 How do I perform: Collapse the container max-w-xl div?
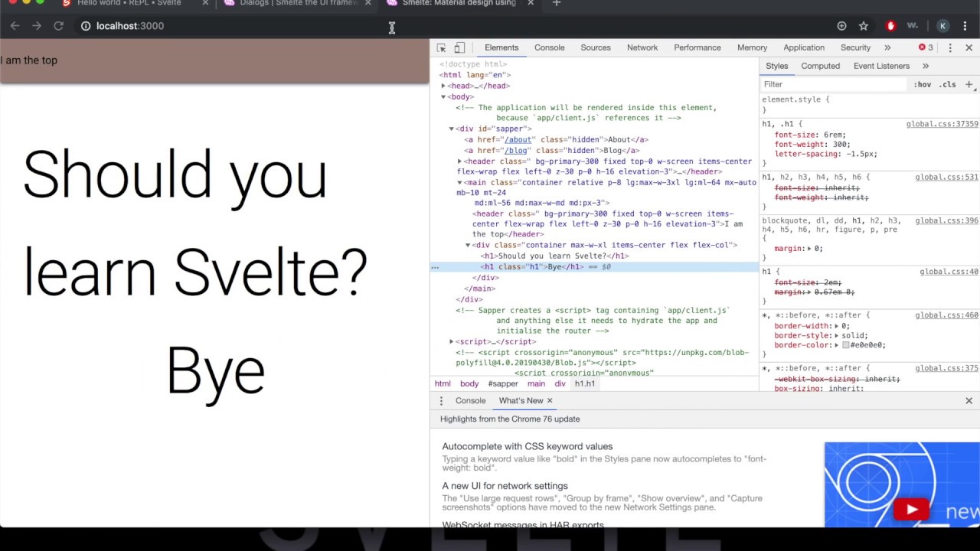(x=468, y=245)
